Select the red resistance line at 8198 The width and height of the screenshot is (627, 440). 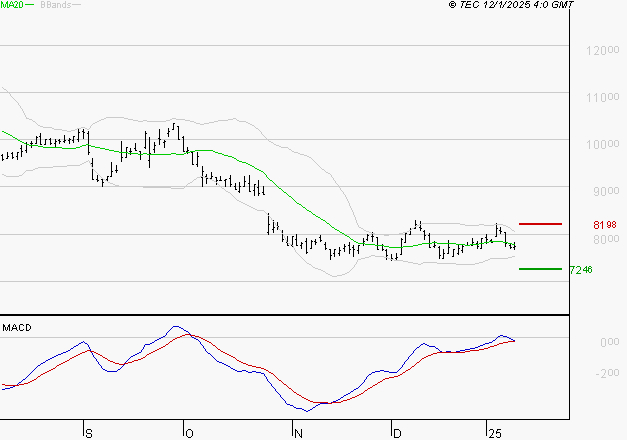pyautogui.click(x=540, y=223)
